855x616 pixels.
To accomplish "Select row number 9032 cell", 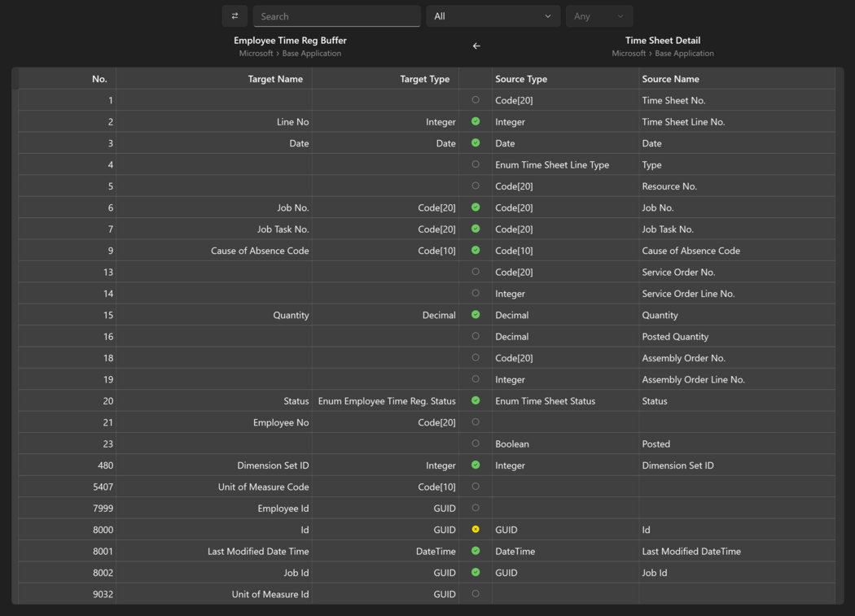I will (x=67, y=594).
